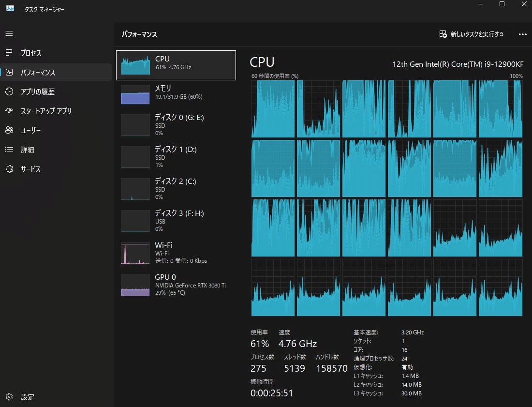
Task: Open the Processes (プロセス) page icon
Action: 9,53
